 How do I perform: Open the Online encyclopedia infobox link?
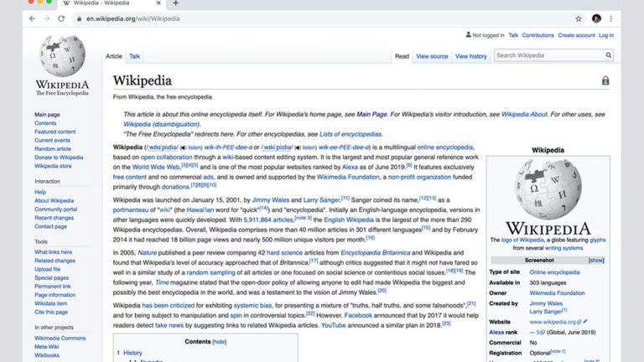point(554,272)
